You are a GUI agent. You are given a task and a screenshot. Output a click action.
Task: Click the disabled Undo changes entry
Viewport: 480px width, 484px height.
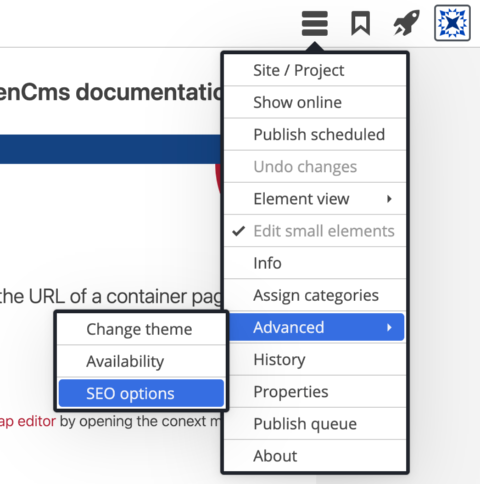click(315, 167)
